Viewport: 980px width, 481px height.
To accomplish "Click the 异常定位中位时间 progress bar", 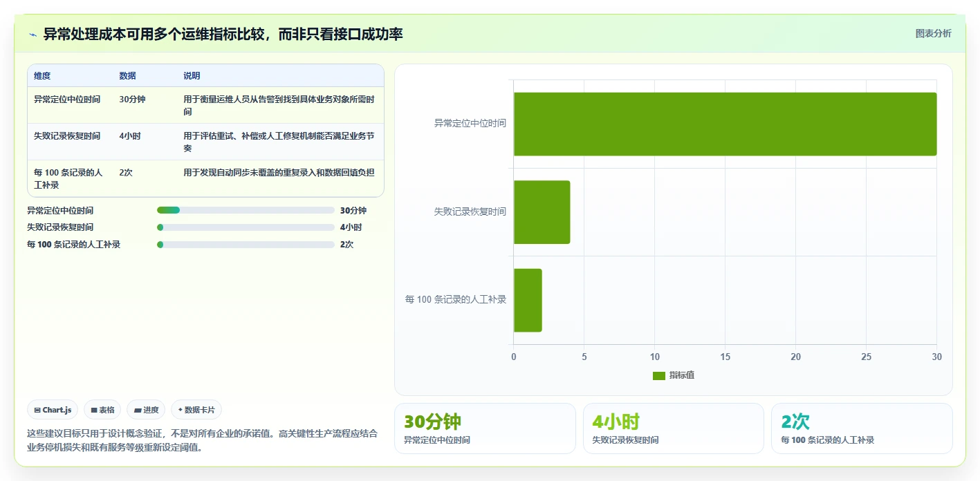I will pyautogui.click(x=246, y=210).
